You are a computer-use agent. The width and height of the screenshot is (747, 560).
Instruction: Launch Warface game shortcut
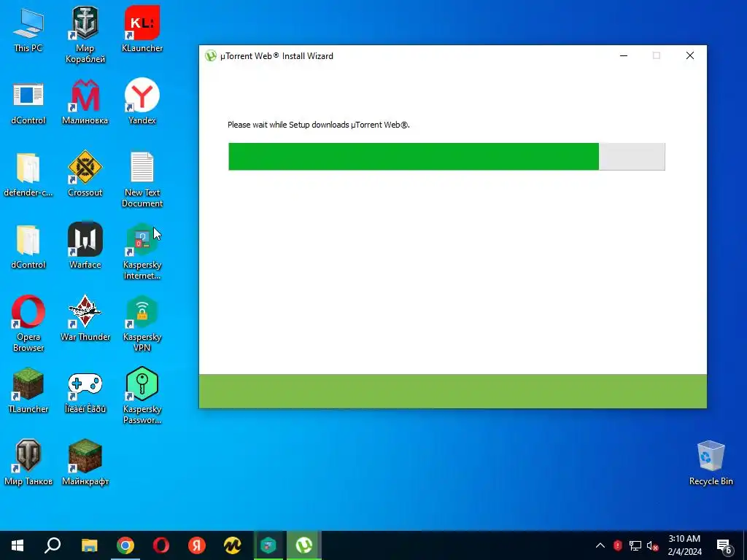click(x=85, y=246)
